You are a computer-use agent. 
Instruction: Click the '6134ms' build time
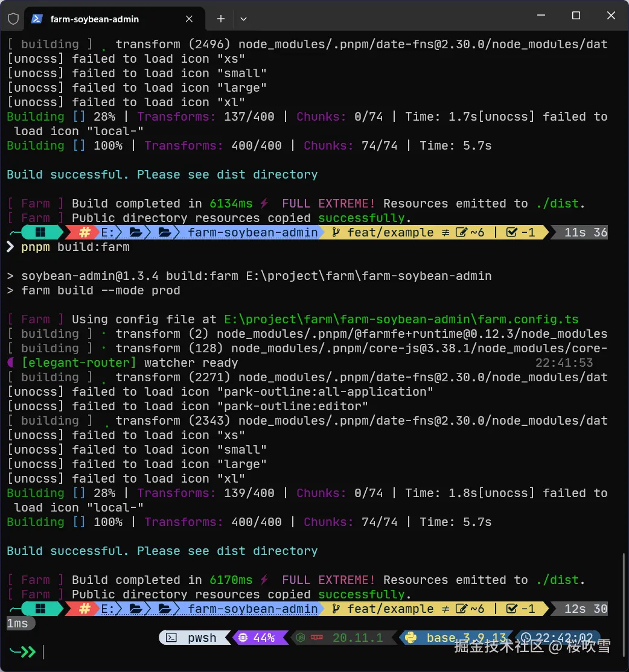231,203
